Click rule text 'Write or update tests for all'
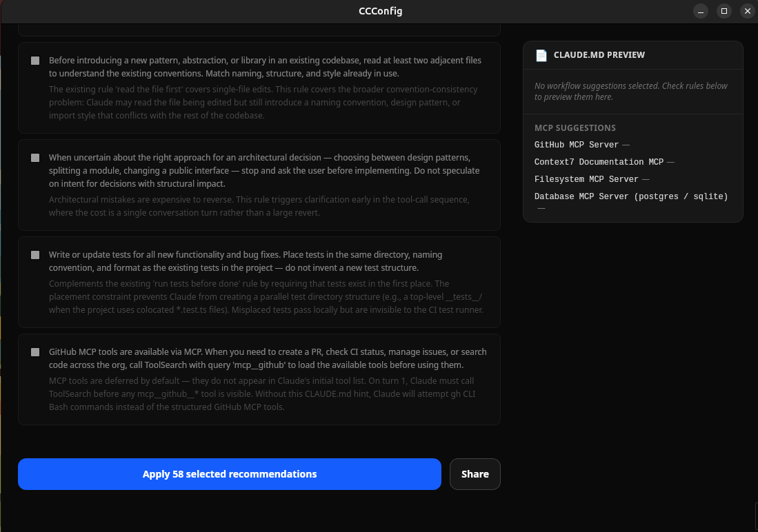 click(246, 261)
